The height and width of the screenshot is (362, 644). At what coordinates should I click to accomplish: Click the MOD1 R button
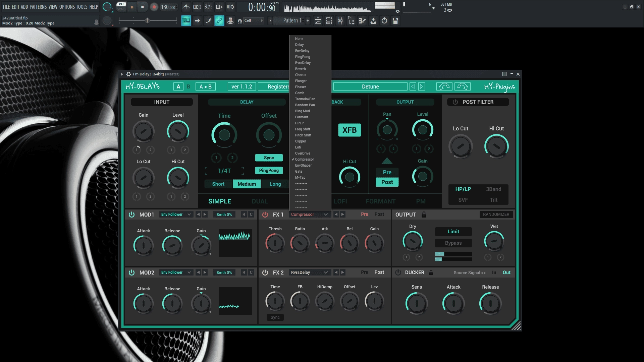(x=244, y=215)
